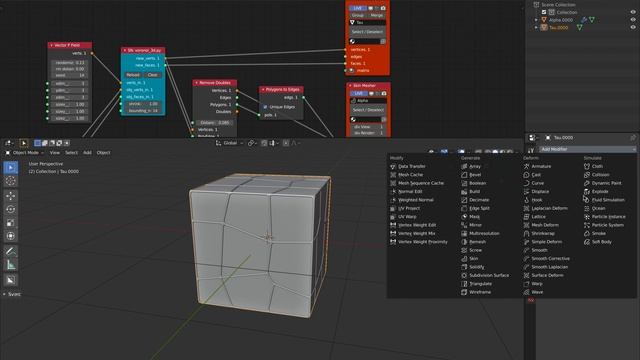Image resolution: width=640 pixels, height=360 pixels.
Task: Click the shrink value slider on voronoi node
Action: point(143,104)
